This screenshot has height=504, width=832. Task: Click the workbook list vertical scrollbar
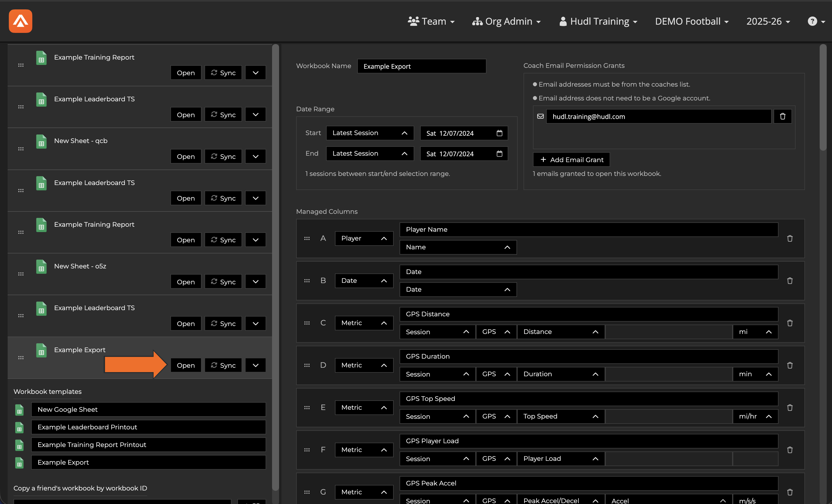tap(276, 267)
